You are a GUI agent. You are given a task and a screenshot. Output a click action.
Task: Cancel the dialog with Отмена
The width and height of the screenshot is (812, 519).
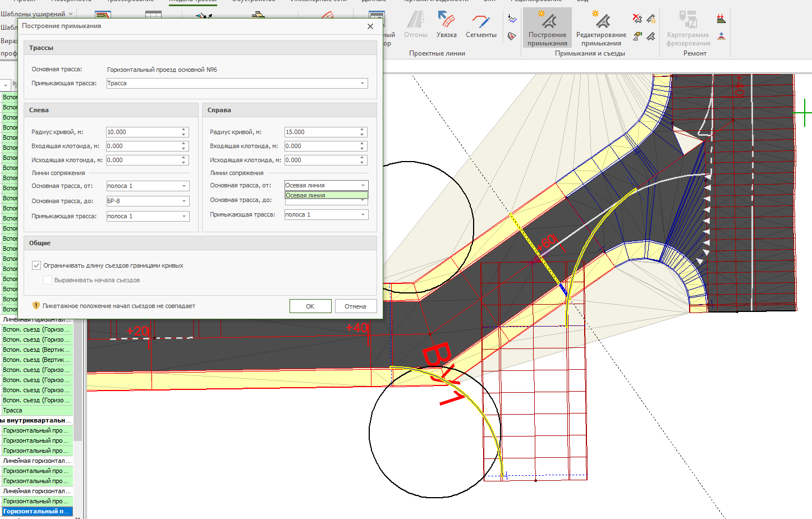coord(355,306)
